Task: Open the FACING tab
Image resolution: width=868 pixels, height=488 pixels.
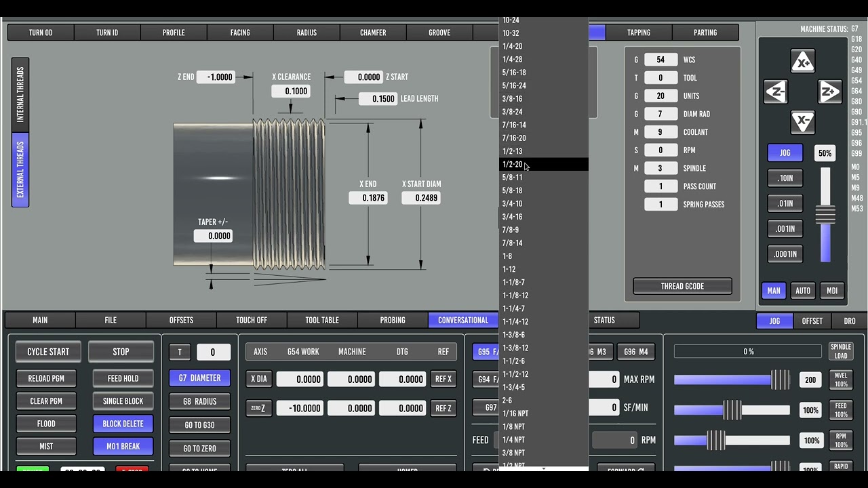Action: point(240,33)
